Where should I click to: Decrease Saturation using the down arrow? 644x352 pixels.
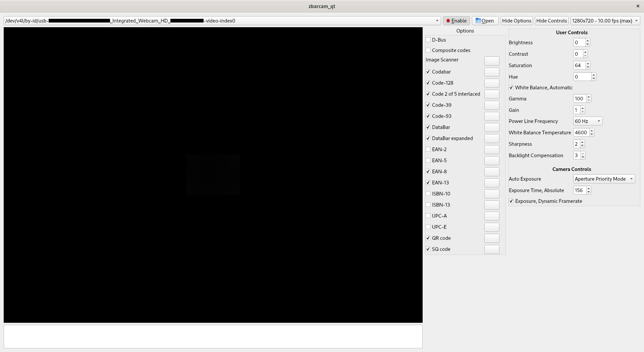(x=588, y=67)
